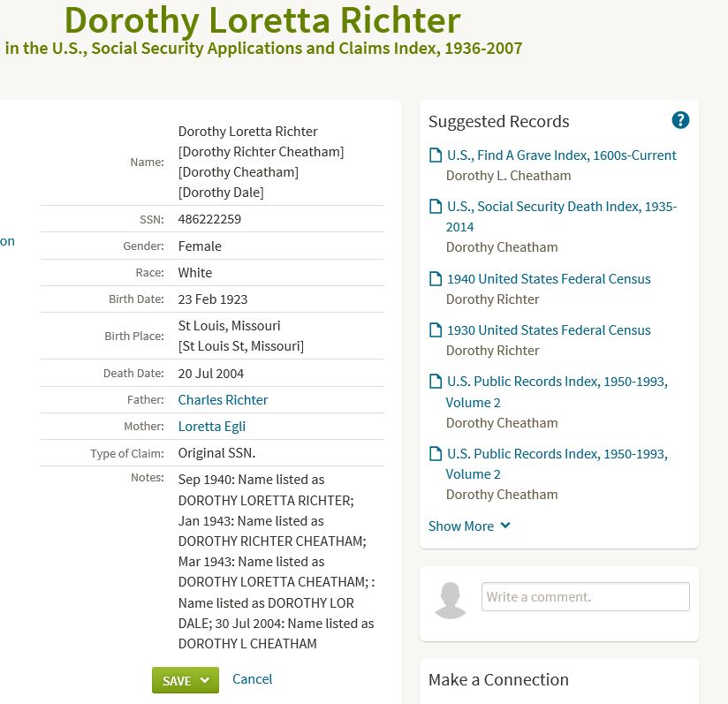Click the green SAVE button

pyautogui.click(x=186, y=680)
